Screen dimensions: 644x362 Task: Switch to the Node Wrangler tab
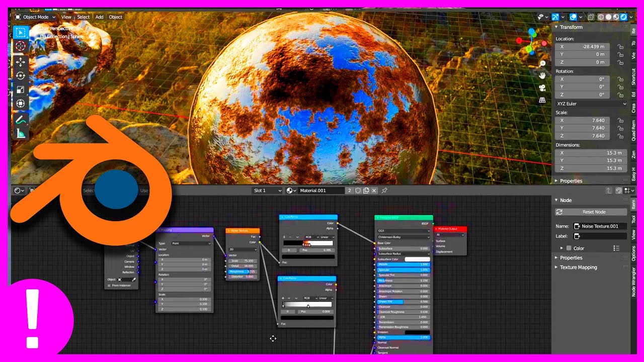pos(633,282)
